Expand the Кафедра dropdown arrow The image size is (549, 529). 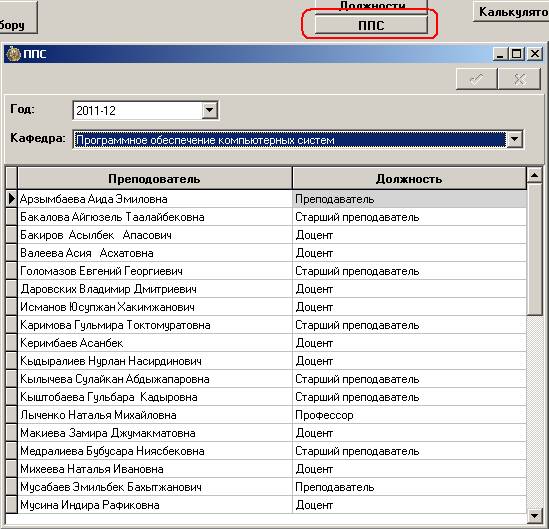pyautogui.click(x=515, y=139)
